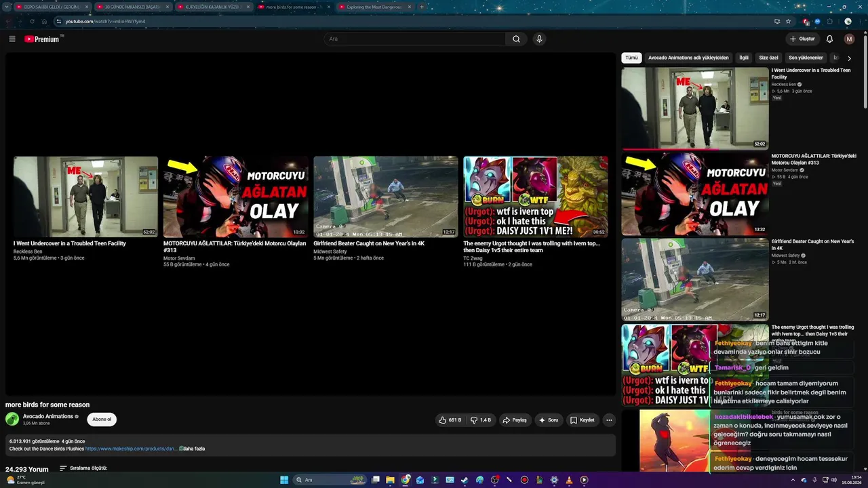Open endscreen Urgot 'wtf is ivern top' thumbnail
This screenshot has width=868, height=488.
pos(536,197)
